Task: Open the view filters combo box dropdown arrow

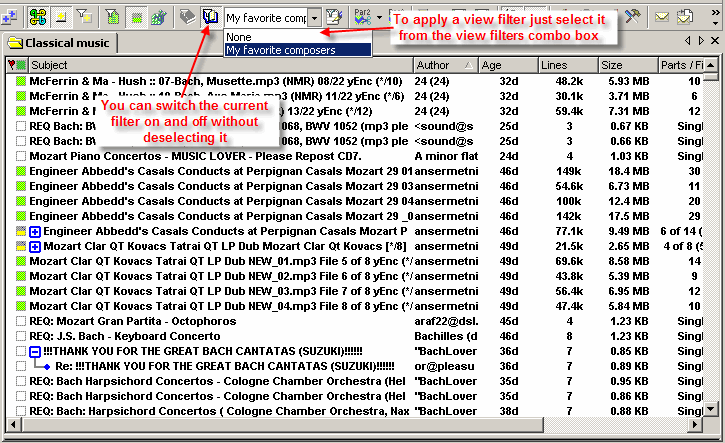Action: click(314, 18)
